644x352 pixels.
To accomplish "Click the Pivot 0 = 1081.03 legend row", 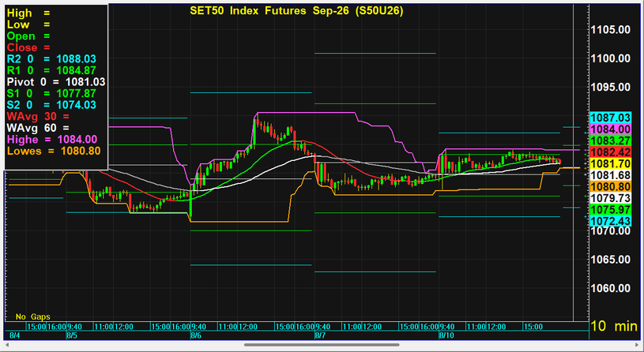I will (56, 82).
